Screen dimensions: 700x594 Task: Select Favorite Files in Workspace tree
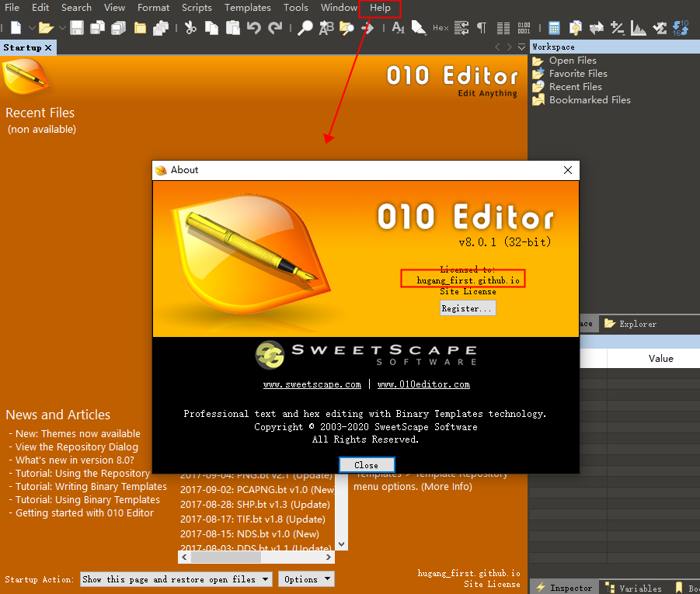pos(578,74)
